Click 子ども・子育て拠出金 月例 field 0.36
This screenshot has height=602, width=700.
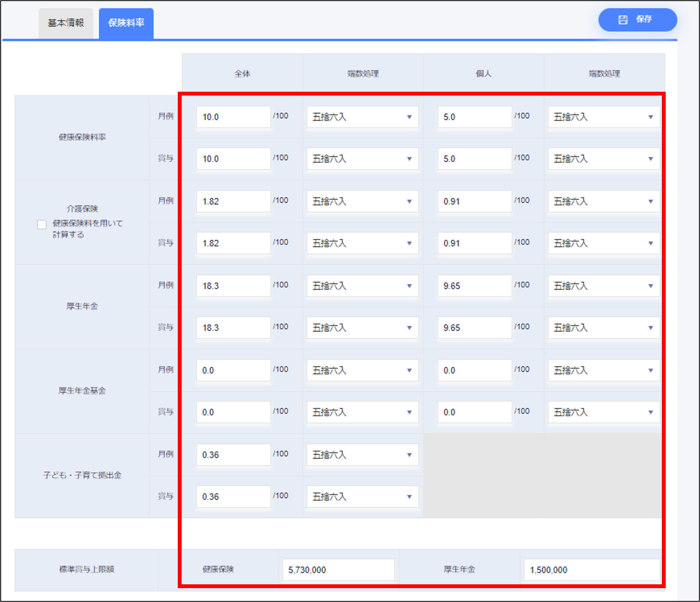[233, 454]
